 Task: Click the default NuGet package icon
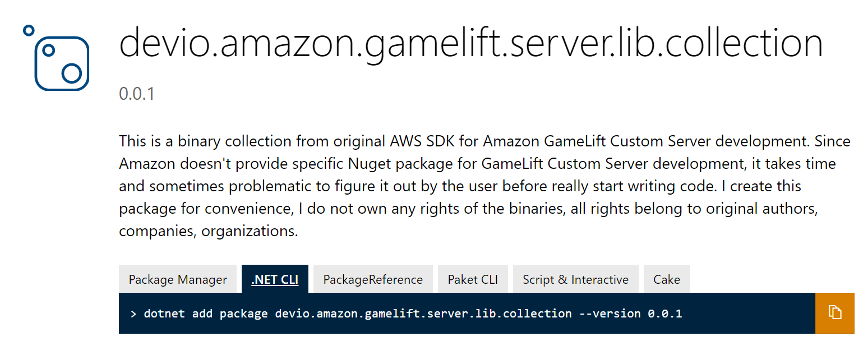point(57,58)
